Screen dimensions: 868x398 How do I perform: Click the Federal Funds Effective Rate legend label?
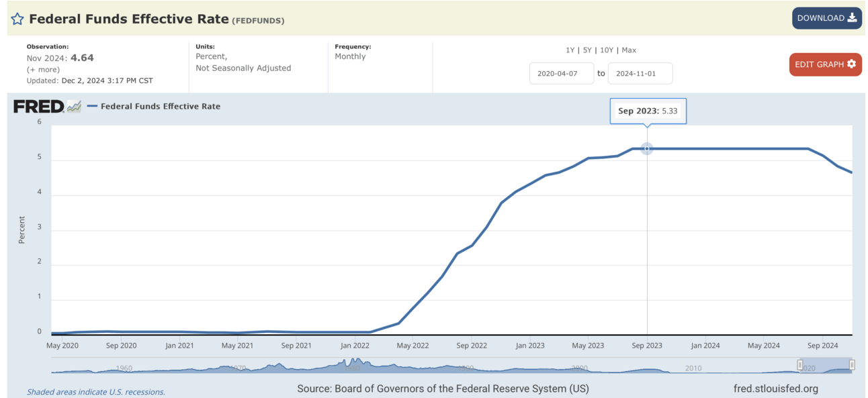pyautogui.click(x=161, y=106)
